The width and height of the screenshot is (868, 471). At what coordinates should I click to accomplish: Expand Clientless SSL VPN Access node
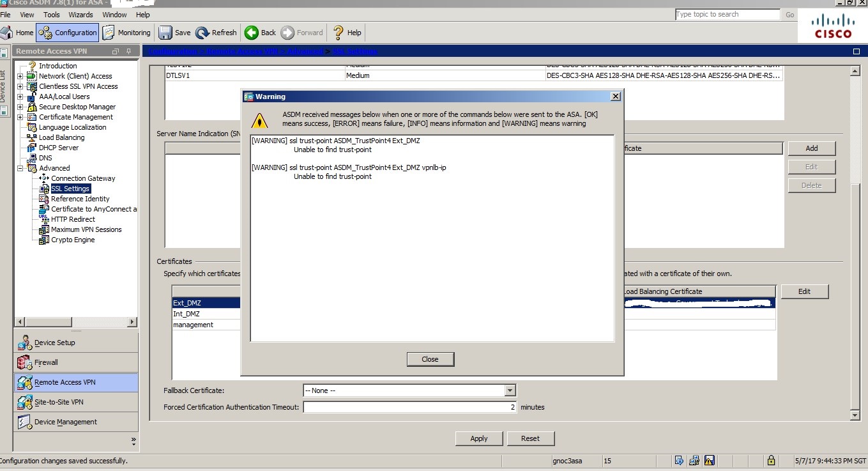tap(20, 86)
